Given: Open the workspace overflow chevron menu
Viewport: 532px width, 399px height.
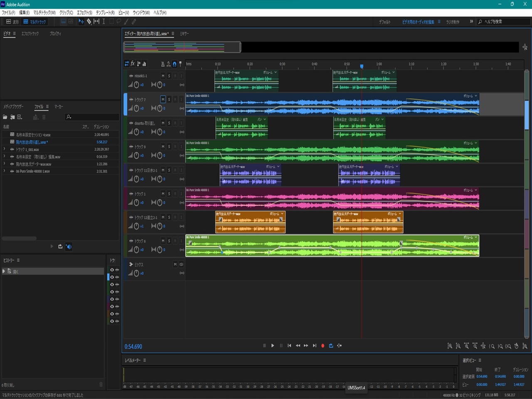Looking at the screenshot, I should 471,22.
